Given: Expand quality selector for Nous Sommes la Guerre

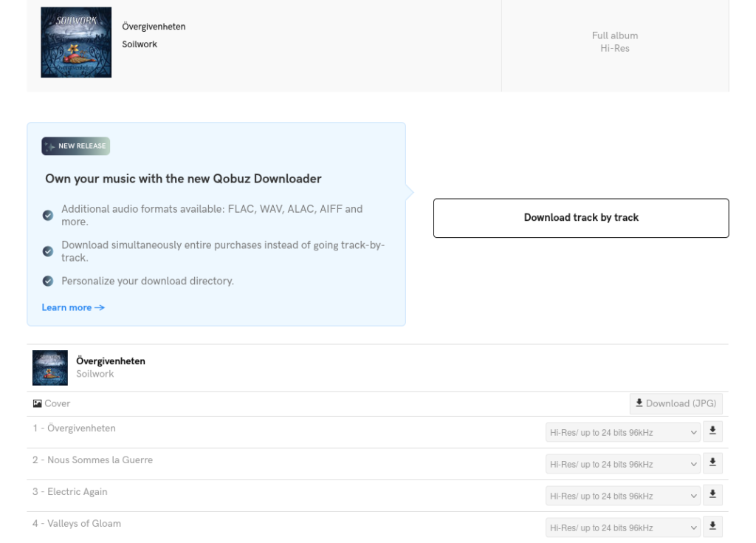Looking at the screenshot, I should pyautogui.click(x=622, y=464).
